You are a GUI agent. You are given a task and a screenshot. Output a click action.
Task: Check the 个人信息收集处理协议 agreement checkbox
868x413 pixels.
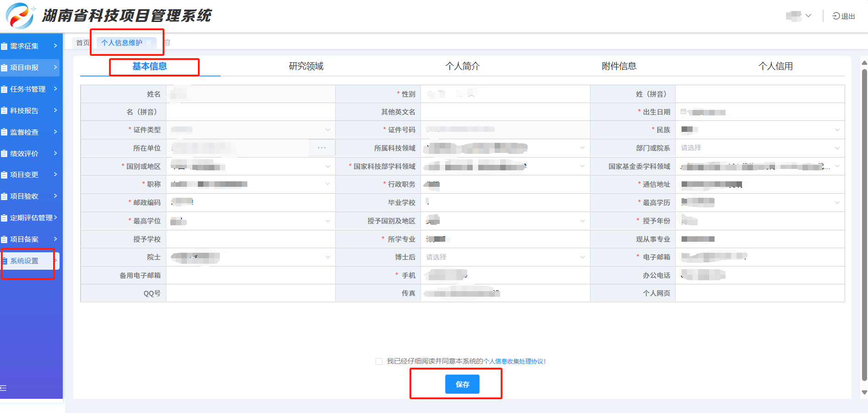point(379,361)
